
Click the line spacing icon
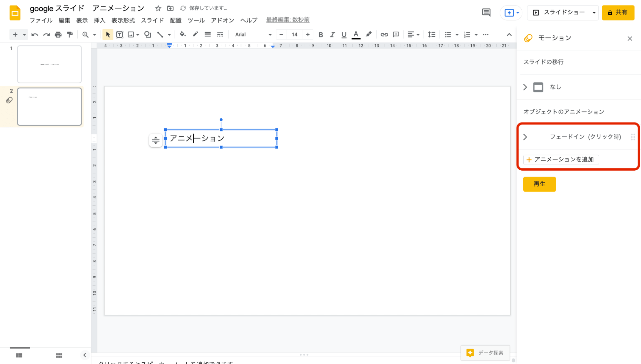(432, 35)
